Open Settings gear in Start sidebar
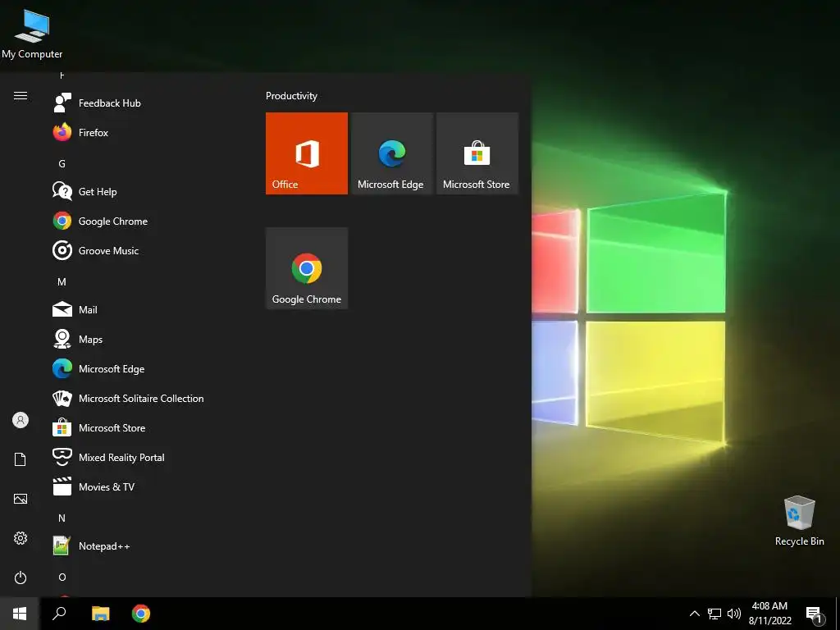This screenshot has width=840, height=630. [21, 538]
